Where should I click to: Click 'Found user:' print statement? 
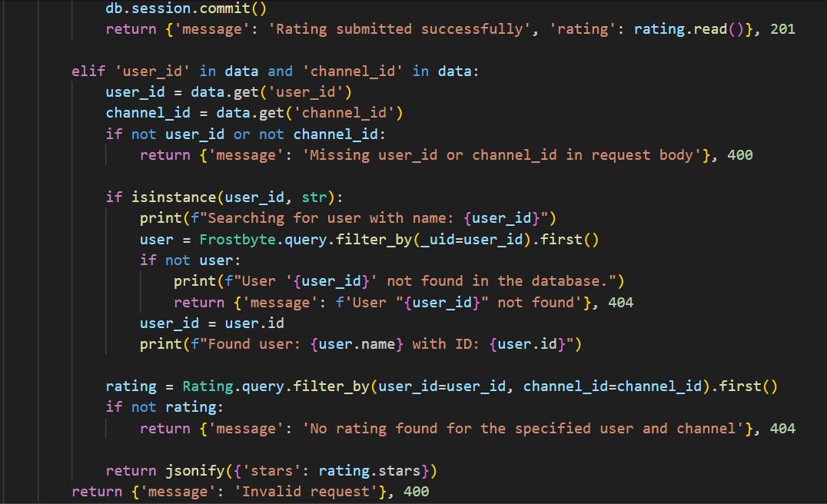coord(360,344)
